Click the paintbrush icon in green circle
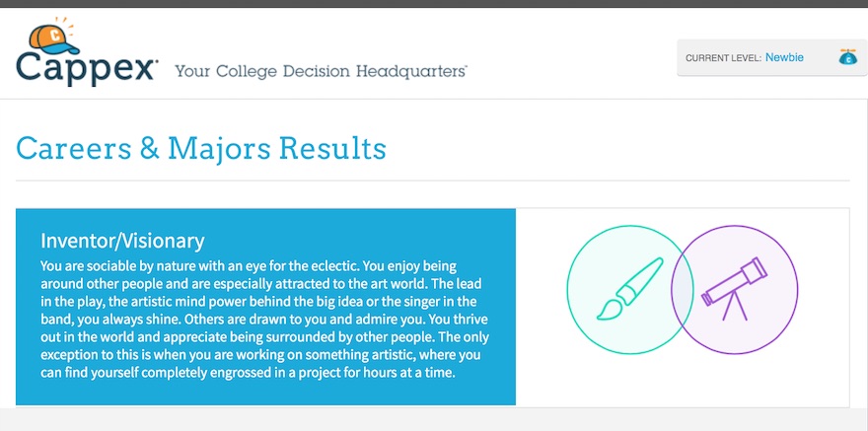Viewport: 868px width, 431px height. click(620, 288)
